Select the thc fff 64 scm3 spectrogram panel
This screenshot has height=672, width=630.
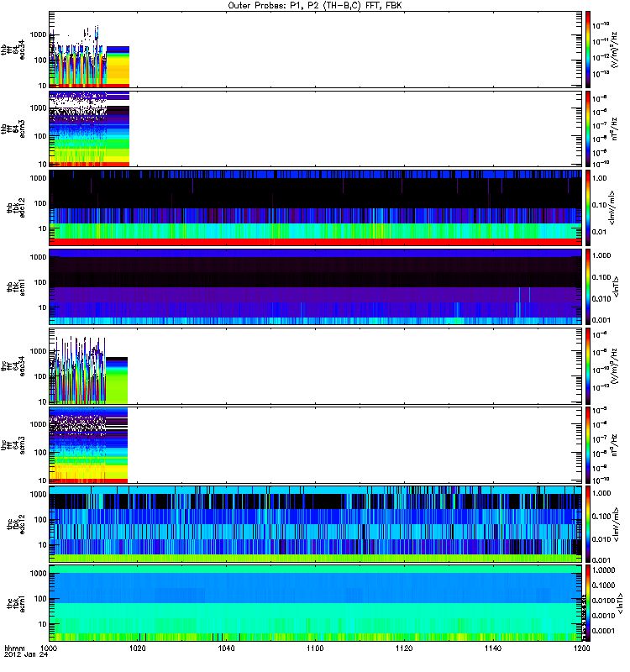coord(316,445)
